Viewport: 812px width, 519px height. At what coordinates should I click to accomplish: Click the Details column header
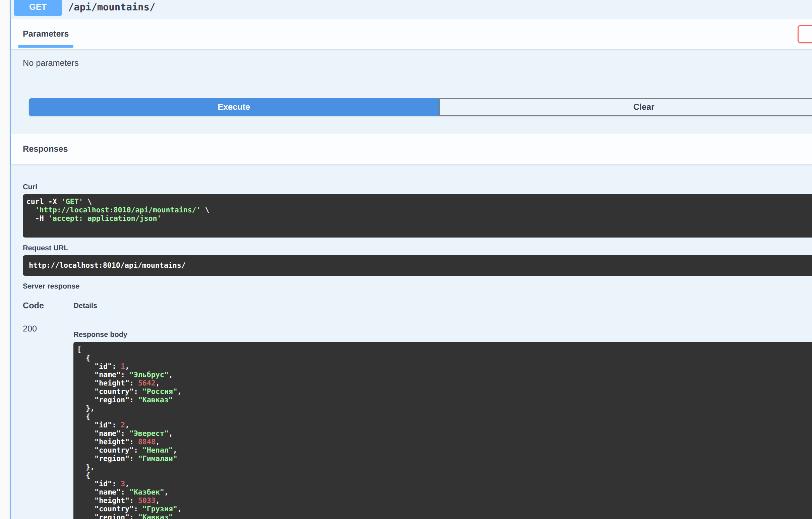85,305
